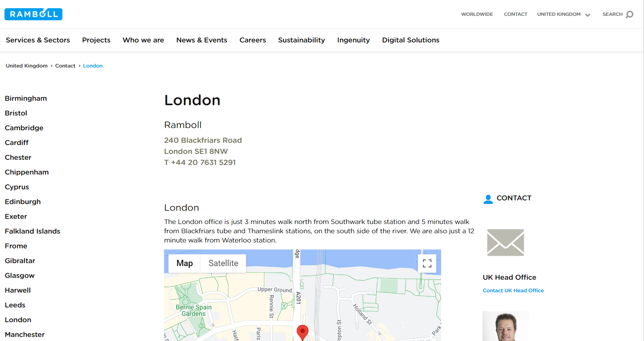Select Edinburgh office in sidebar
Viewport: 644px width, 341px height.
(x=23, y=202)
